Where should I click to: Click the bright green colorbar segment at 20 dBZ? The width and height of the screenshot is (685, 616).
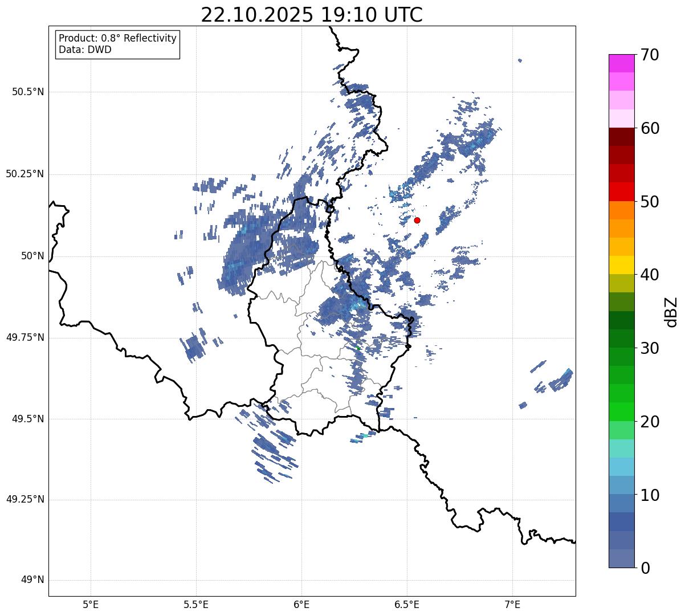click(x=621, y=412)
